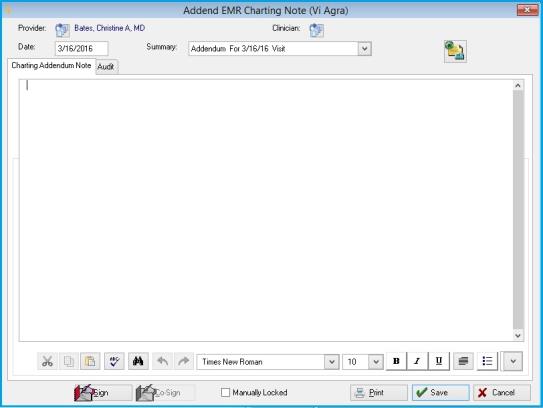Click the Undo arrow icon
Screen dimensions: 543x408
point(162,362)
